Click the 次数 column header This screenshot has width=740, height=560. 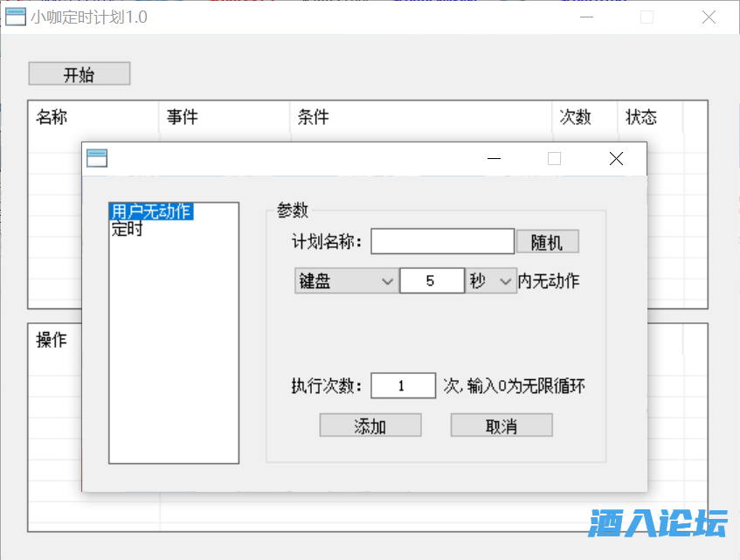584,117
